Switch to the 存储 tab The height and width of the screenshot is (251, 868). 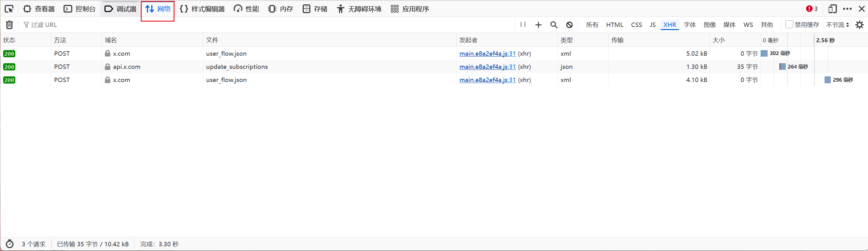click(x=315, y=9)
